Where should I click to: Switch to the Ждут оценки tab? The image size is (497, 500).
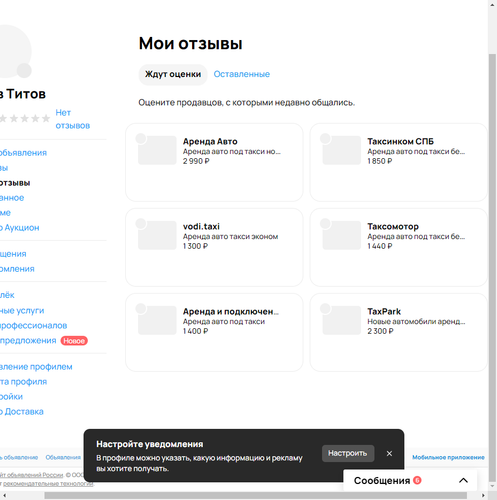173,74
